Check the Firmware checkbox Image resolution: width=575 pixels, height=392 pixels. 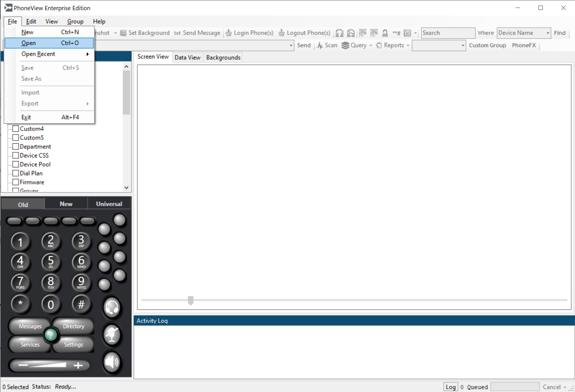point(16,182)
